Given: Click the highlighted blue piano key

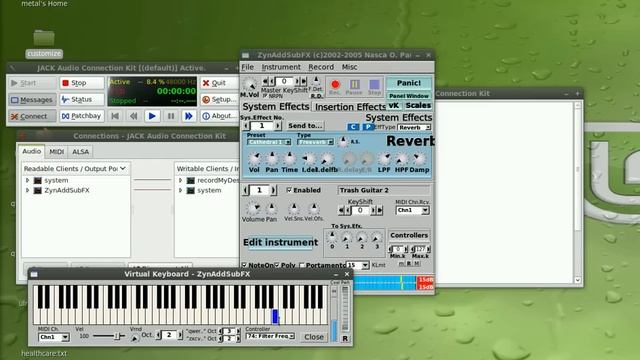Looking at the screenshot, I should (275, 316).
